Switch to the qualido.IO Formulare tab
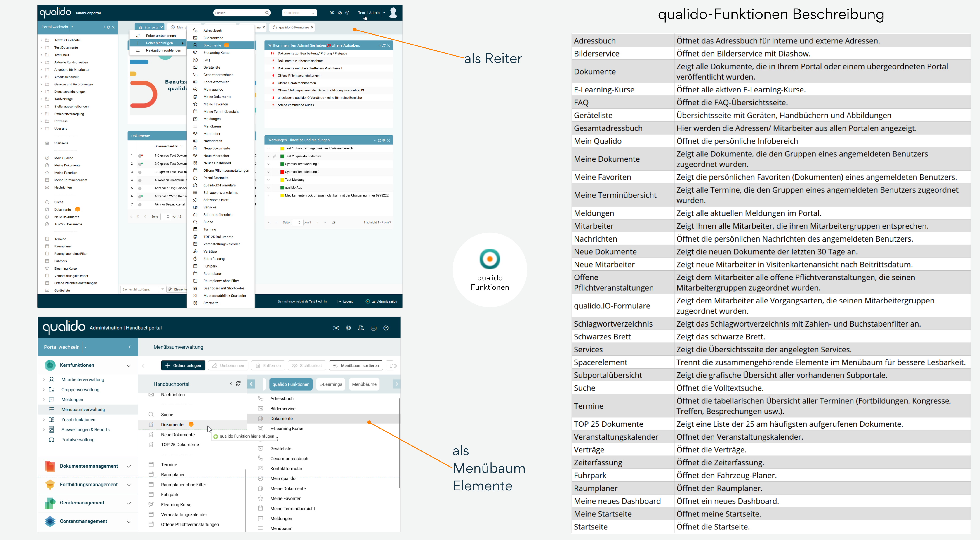The width and height of the screenshot is (980, 540). 292,27
